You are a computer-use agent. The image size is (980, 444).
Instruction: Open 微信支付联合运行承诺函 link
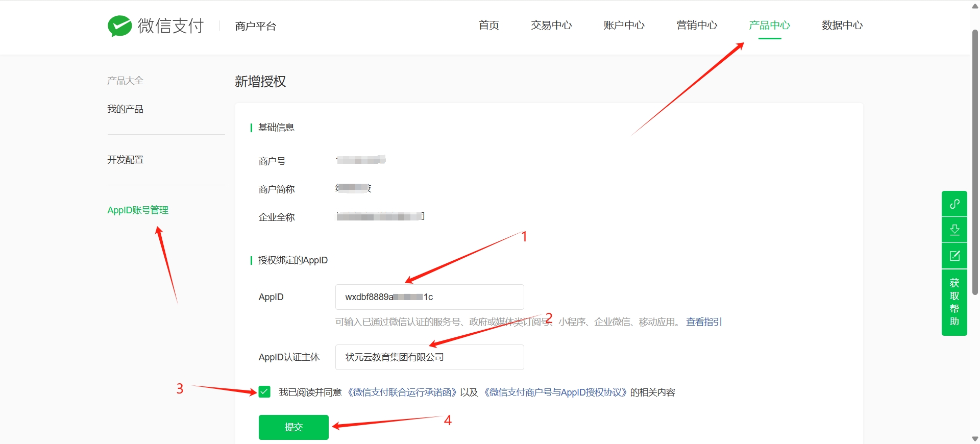pos(402,392)
